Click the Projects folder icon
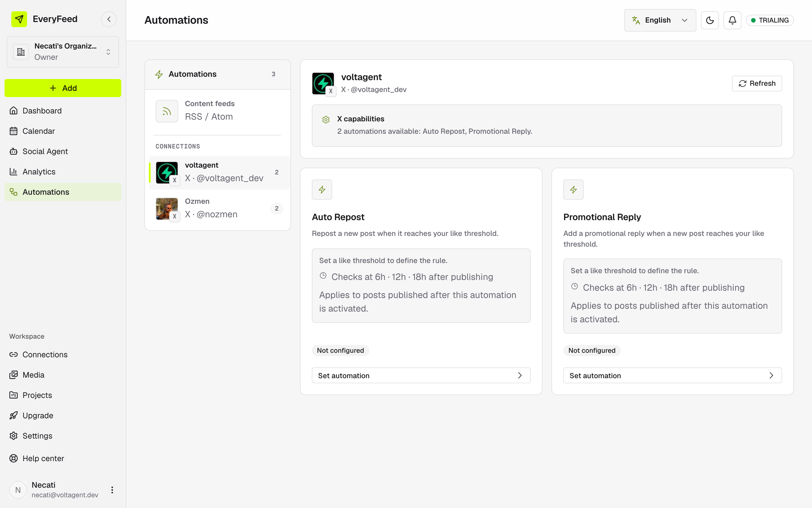Image resolution: width=812 pixels, height=508 pixels. [x=14, y=395]
